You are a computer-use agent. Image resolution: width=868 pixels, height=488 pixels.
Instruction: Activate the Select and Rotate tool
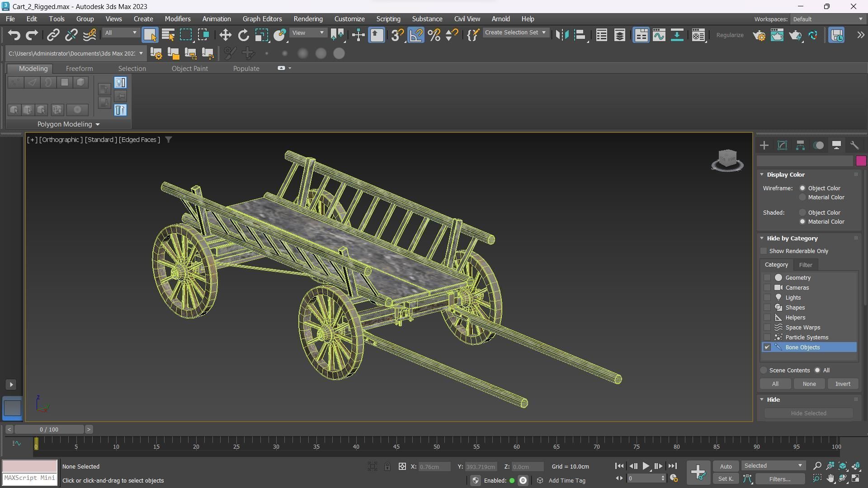tap(244, 35)
